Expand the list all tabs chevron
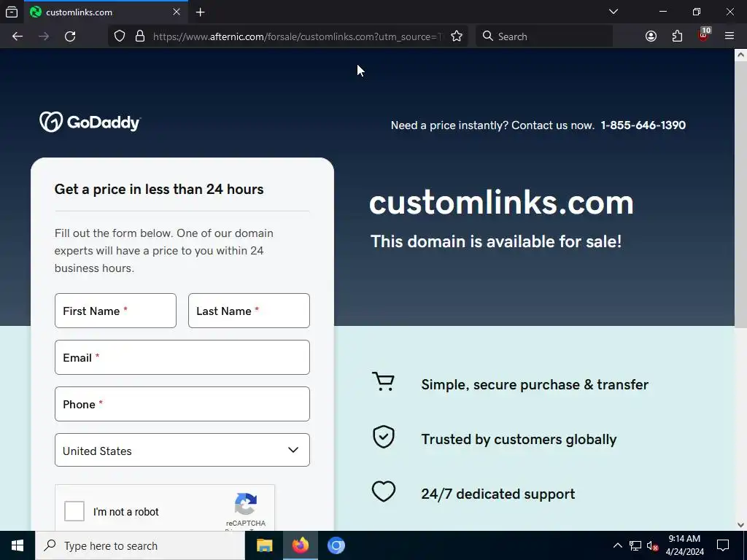This screenshot has height=560, width=747. click(614, 12)
